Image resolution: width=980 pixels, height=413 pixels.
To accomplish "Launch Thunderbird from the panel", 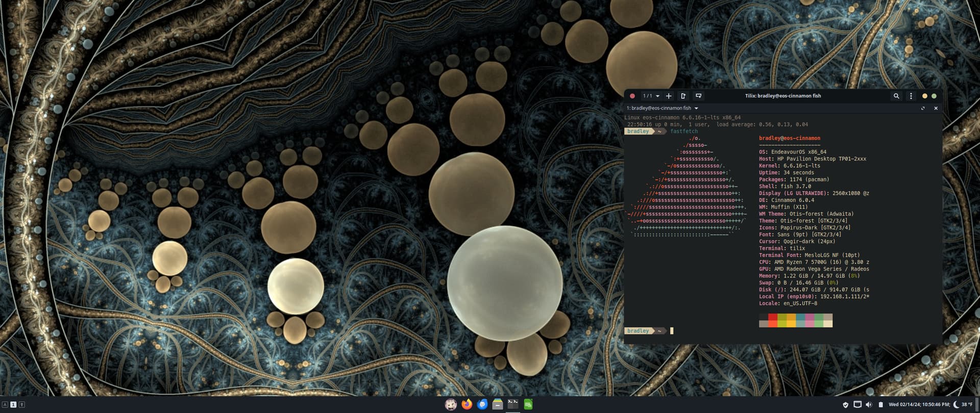I will (x=482, y=404).
